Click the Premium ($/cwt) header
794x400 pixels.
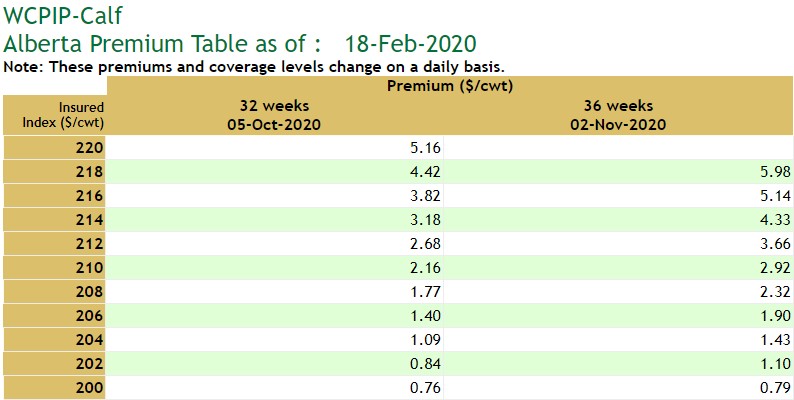450,86
